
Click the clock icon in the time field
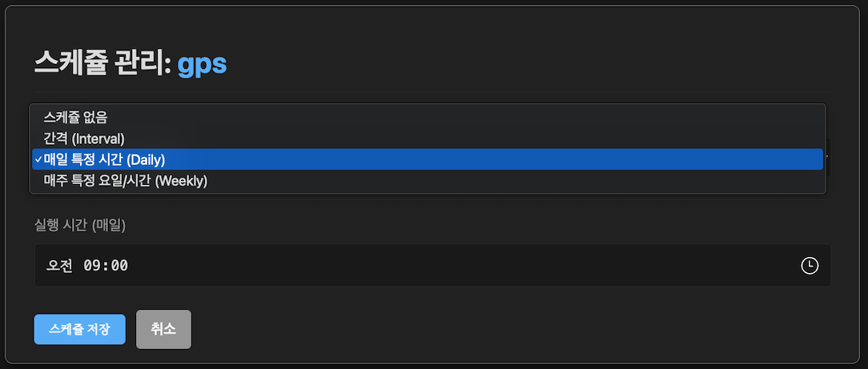[810, 266]
